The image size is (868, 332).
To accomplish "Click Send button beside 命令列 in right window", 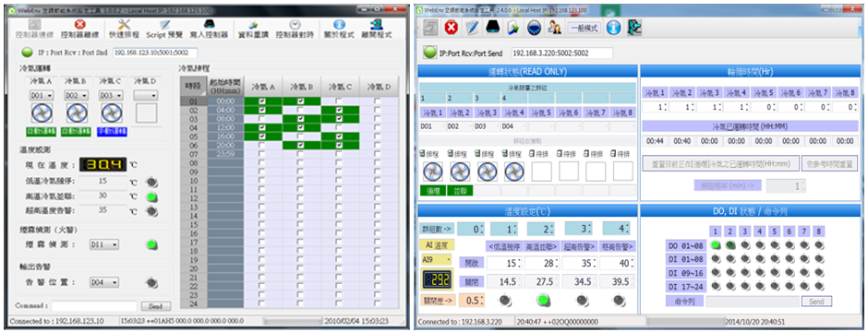I will (x=816, y=302).
